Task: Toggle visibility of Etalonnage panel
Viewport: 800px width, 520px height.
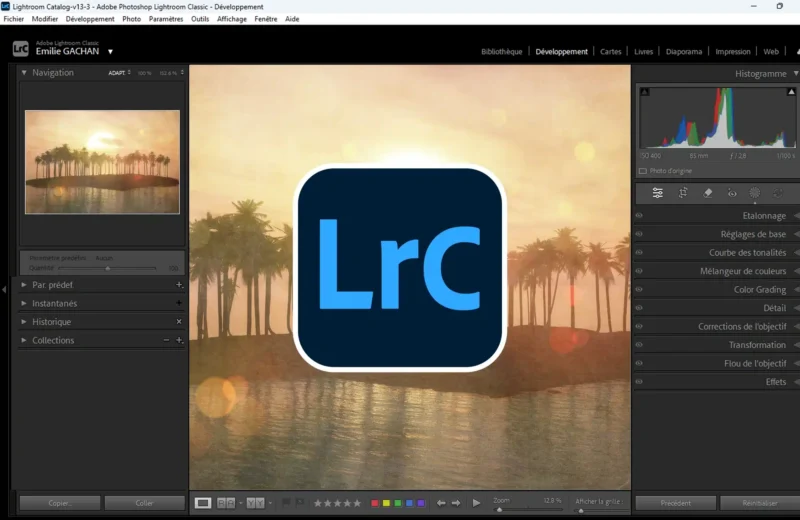Action: (639, 215)
